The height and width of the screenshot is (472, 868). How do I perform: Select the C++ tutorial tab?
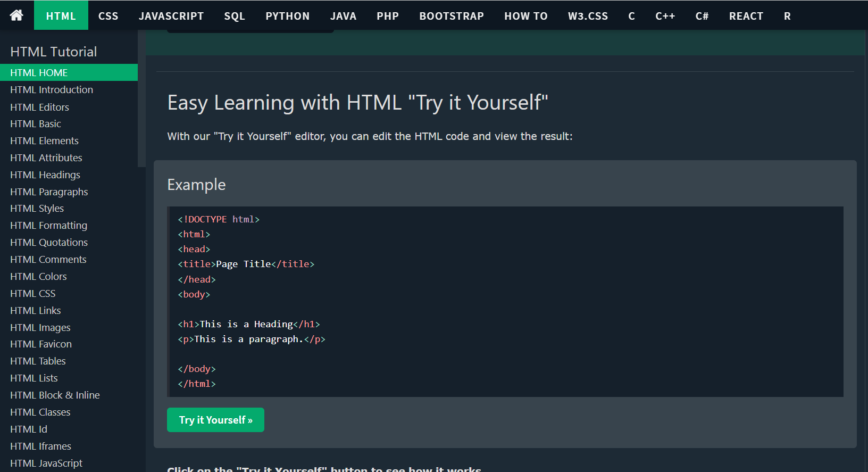point(665,15)
